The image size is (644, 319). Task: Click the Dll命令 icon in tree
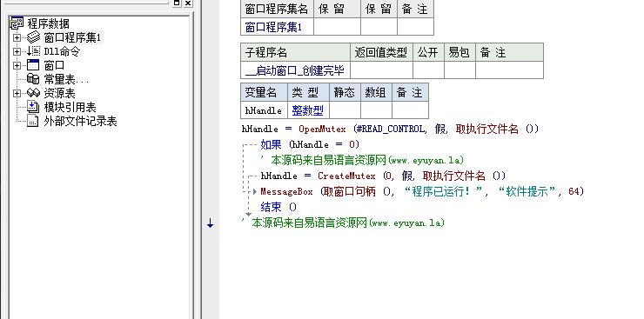pyautogui.click(x=33, y=51)
